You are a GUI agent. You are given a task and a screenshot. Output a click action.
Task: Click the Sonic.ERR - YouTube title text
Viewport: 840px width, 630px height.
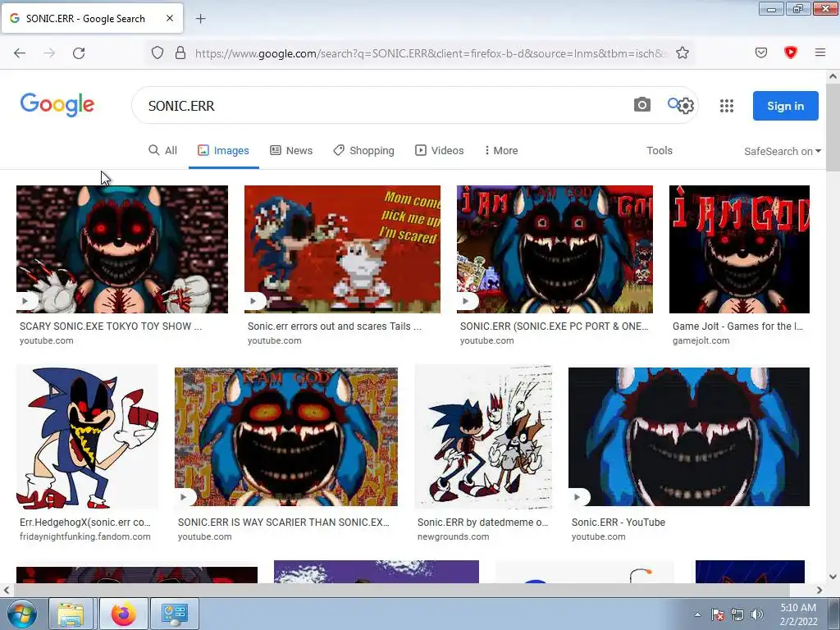click(x=619, y=523)
